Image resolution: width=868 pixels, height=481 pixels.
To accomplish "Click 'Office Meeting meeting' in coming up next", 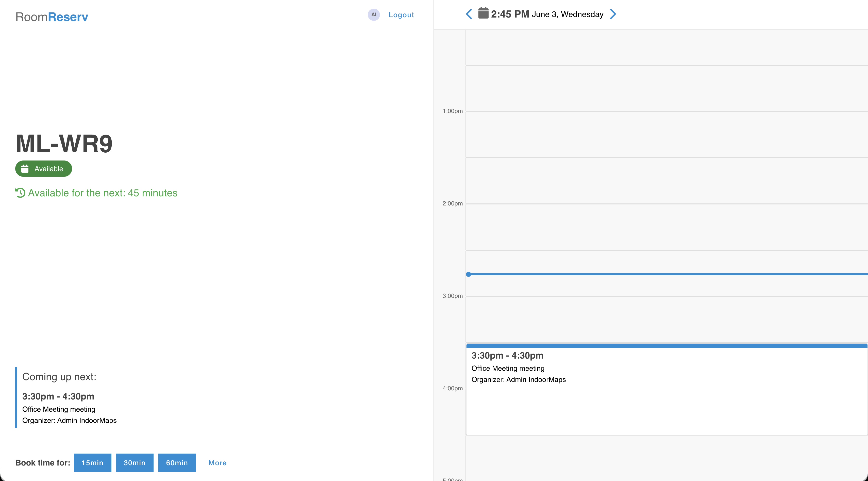I will [59, 409].
